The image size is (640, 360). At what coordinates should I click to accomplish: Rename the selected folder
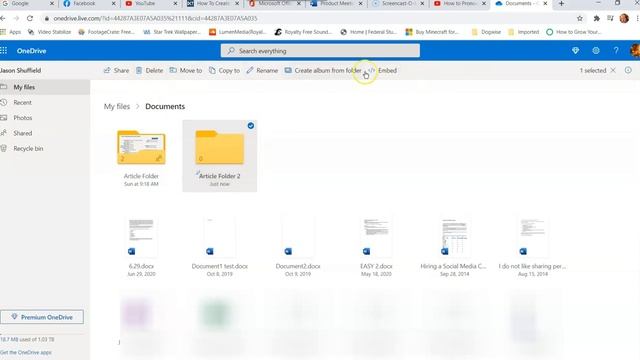[262, 70]
